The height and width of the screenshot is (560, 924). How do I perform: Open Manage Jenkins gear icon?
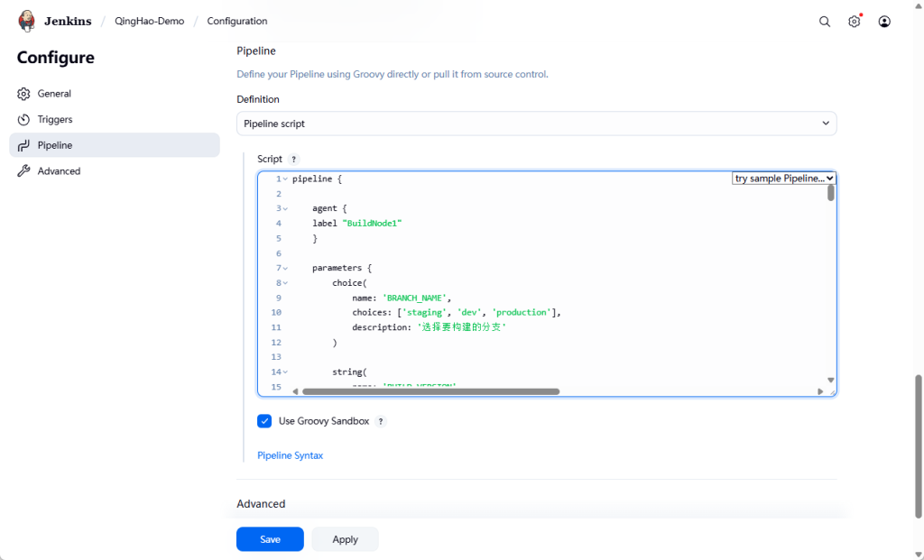(x=854, y=22)
